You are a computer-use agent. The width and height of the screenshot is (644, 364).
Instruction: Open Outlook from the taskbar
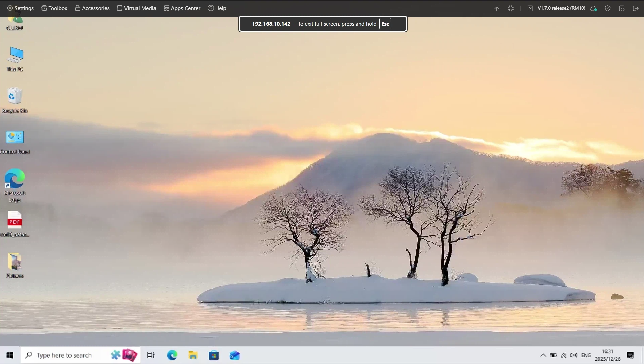coord(234,355)
